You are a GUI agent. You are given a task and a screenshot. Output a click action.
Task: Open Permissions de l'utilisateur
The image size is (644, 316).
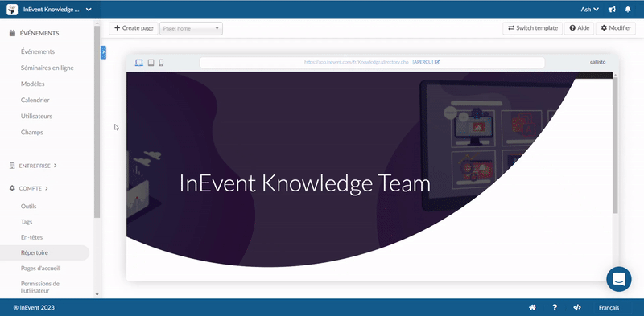click(40, 287)
